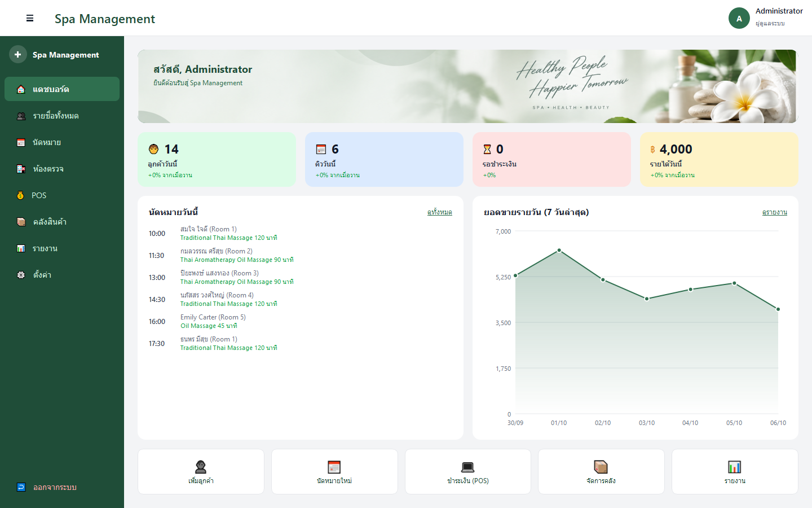Click the ชำระเงิน (POS) laptop icon

[x=468, y=467]
